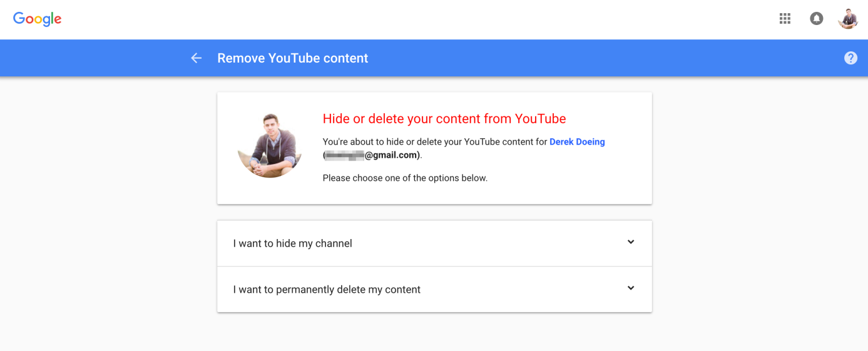Click the large profile photo thumbnail
This screenshot has width=868, height=351.
point(270,146)
